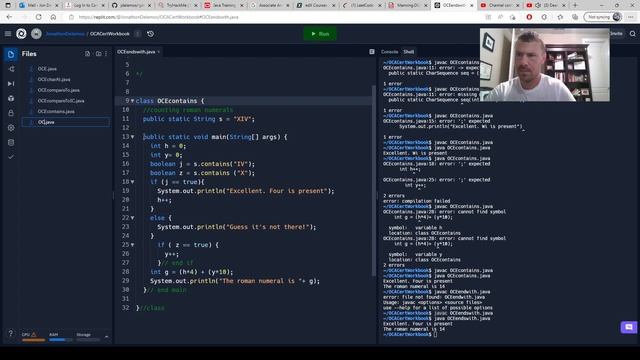The height and width of the screenshot is (360, 640).
Task: Switch to the Console tab
Action: 389,52
